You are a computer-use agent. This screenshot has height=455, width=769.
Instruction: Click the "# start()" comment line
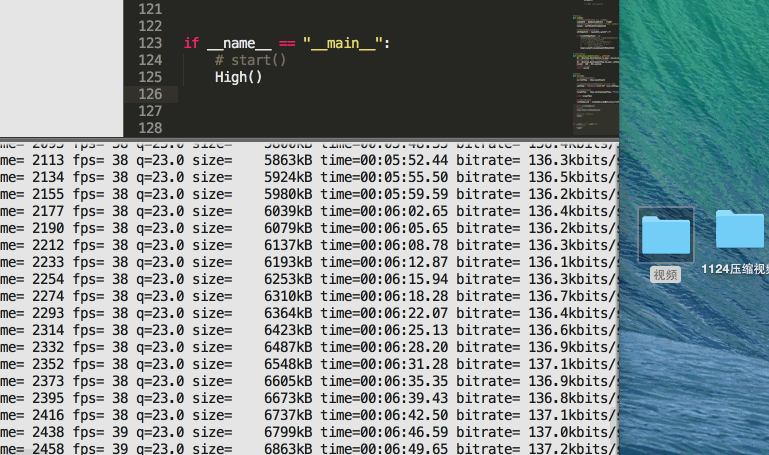tap(250, 60)
